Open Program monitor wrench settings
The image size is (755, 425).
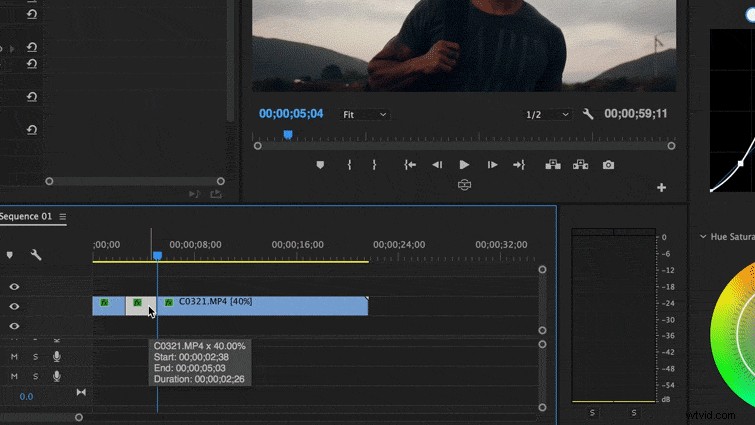click(587, 114)
